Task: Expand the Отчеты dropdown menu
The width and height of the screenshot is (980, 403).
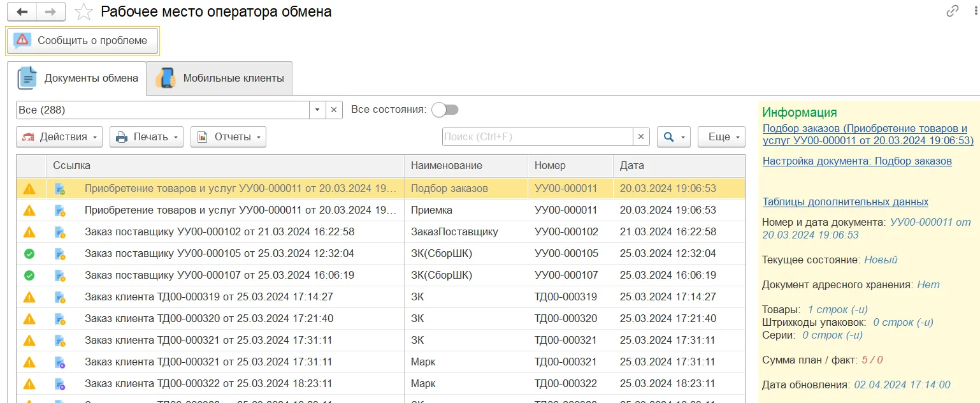Action: click(228, 137)
